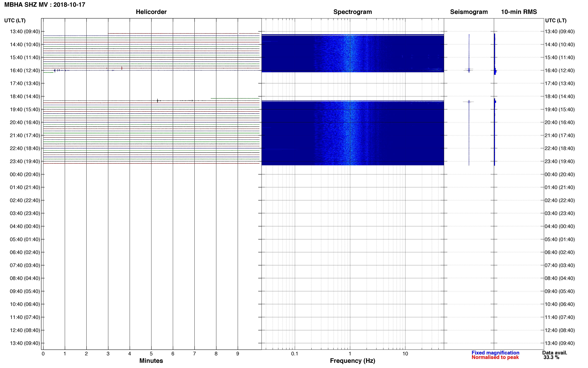Click the black spike event on the 18:50 helicorder trace
The width and height of the screenshot is (588, 368).
pos(158,100)
